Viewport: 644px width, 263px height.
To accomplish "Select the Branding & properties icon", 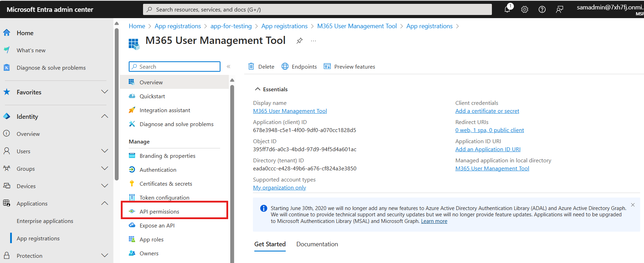I will [x=132, y=156].
